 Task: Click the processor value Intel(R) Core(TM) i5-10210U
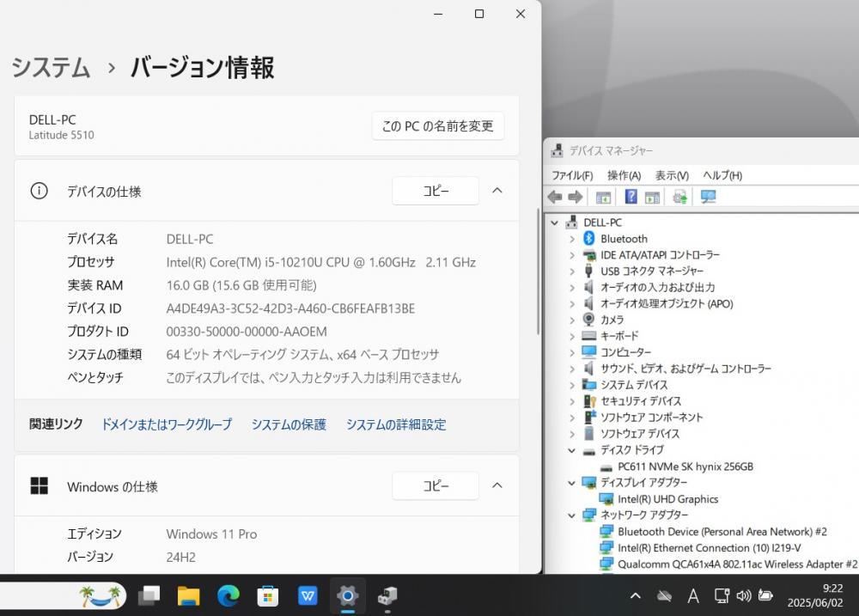(321, 263)
